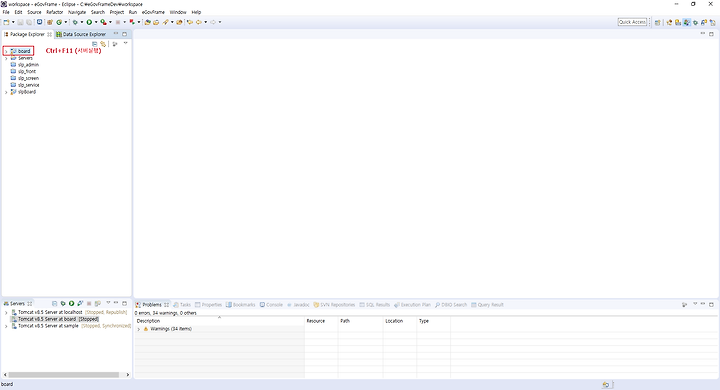Click the green Run button in the main toolbar
This screenshot has height=390, width=720.
(x=89, y=22)
